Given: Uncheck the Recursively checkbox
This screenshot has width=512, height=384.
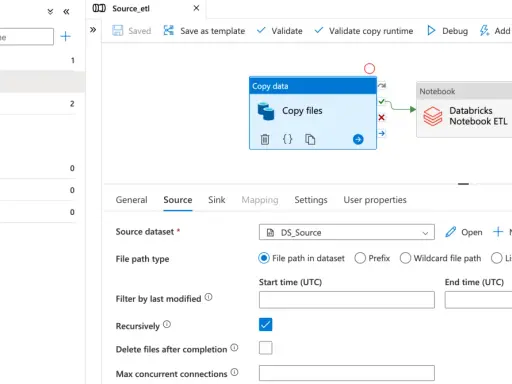Looking at the screenshot, I should (x=265, y=324).
